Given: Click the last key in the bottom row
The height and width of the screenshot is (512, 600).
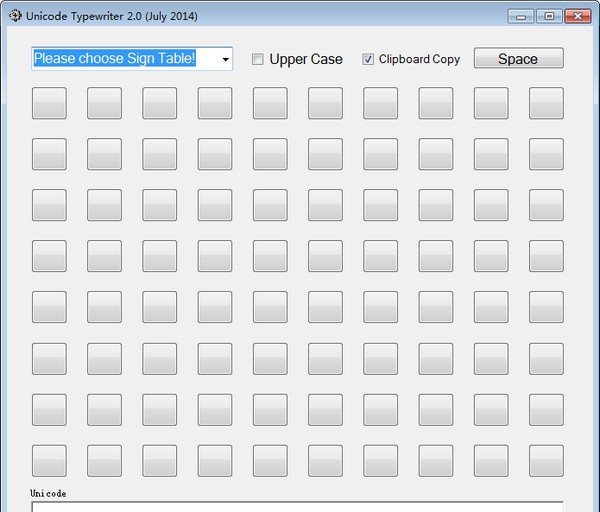Looking at the screenshot, I should point(546,460).
